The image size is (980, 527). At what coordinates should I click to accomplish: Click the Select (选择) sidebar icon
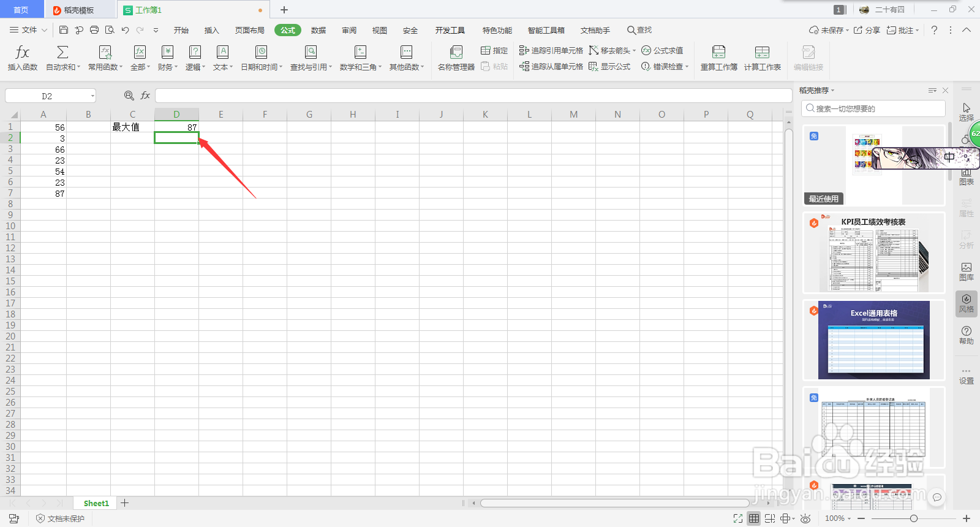coord(967,112)
